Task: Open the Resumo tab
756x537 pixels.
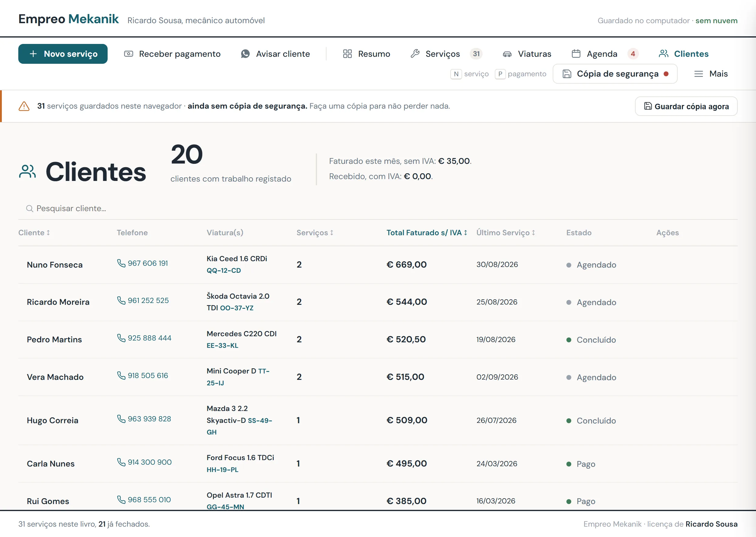Action: (x=366, y=54)
